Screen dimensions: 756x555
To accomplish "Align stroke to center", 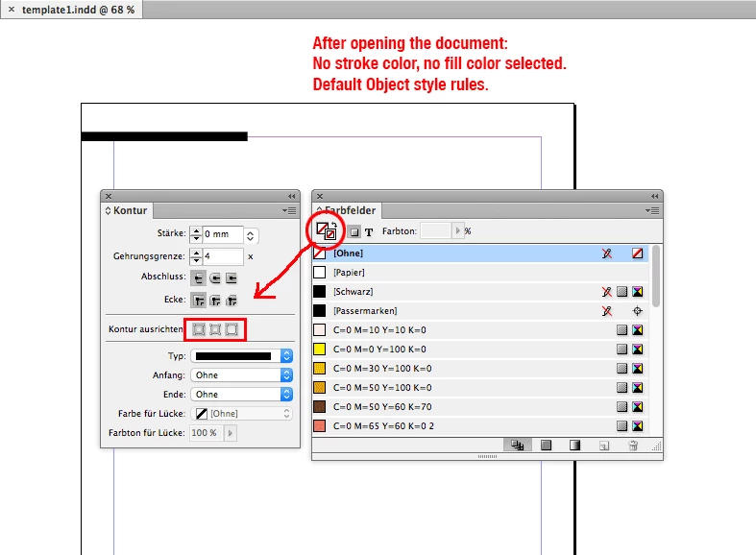I will 199,329.
